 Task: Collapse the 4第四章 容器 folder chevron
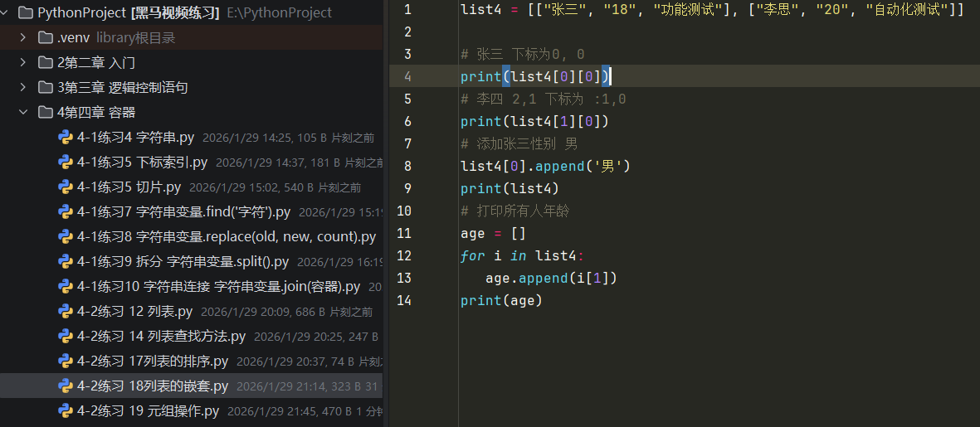point(23,113)
